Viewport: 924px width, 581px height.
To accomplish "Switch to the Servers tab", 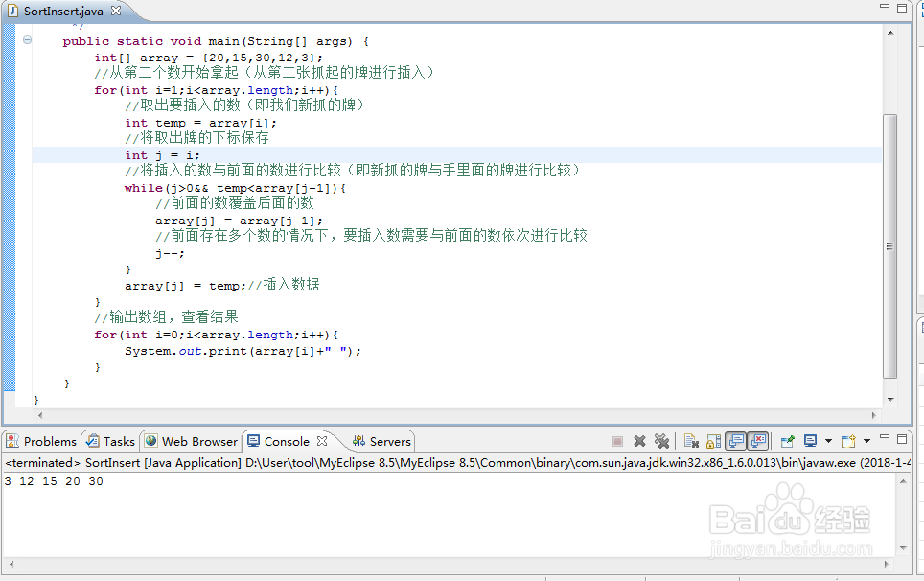I will 390,441.
